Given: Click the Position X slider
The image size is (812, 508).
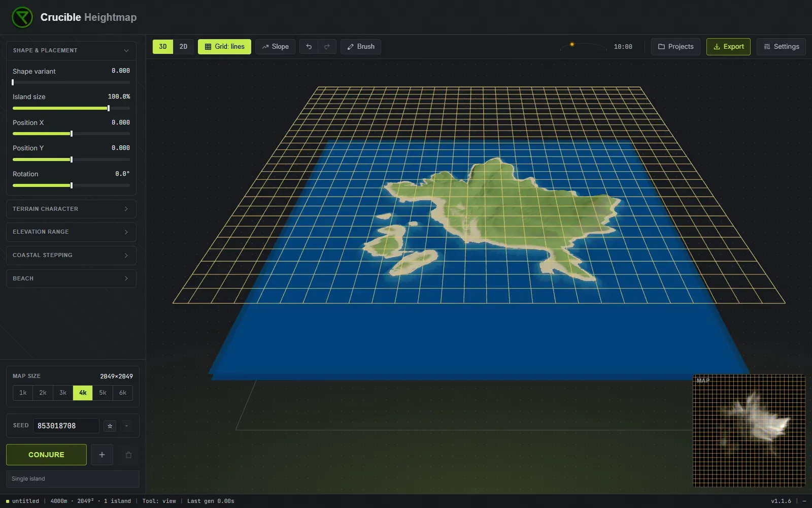Looking at the screenshot, I should (x=71, y=134).
